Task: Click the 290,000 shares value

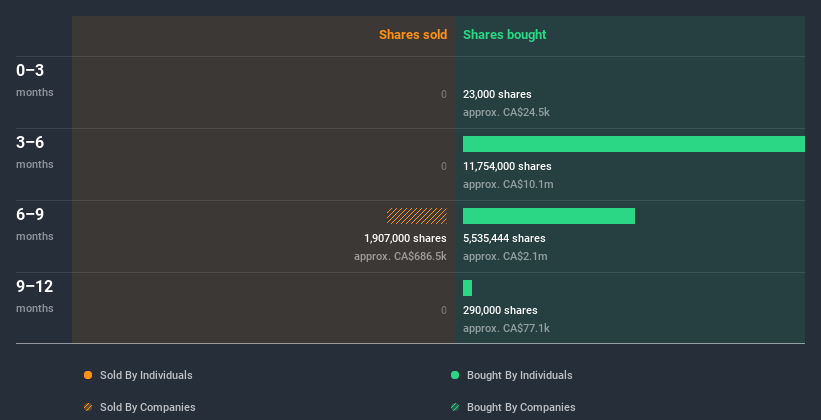Action: pos(500,310)
